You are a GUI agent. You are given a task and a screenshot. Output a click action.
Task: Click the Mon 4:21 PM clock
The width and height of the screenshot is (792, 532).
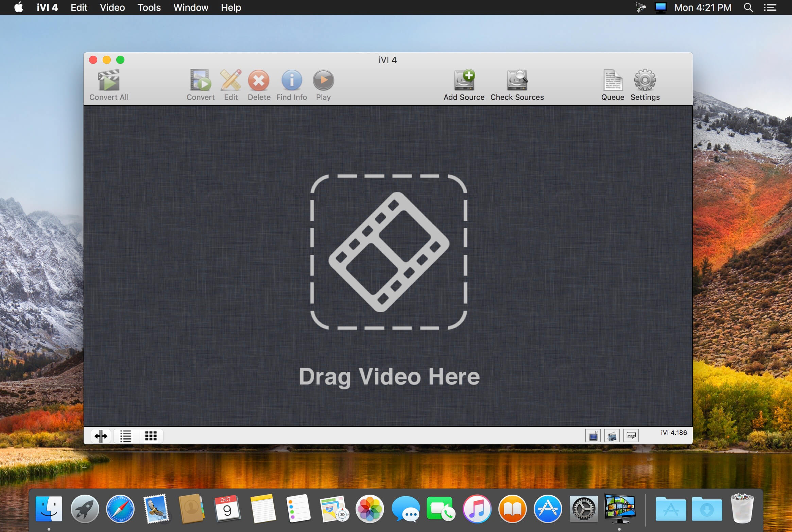pyautogui.click(x=703, y=7)
